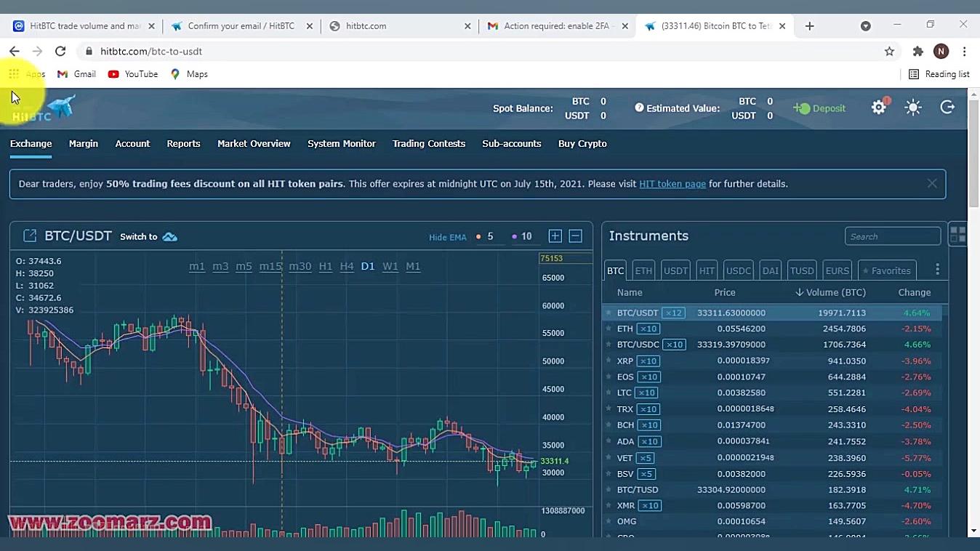Bookmark this page star icon
Image resolution: width=980 pixels, height=551 pixels.
tap(889, 51)
